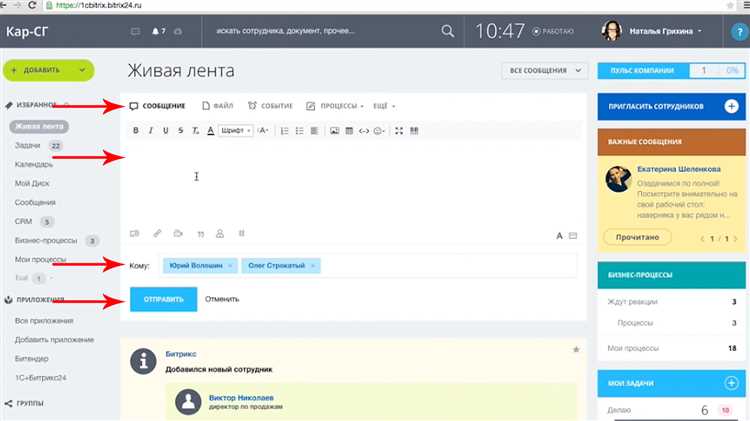Toggle the Работаю work status
Viewport: 750px width, 421px height.
point(553,31)
